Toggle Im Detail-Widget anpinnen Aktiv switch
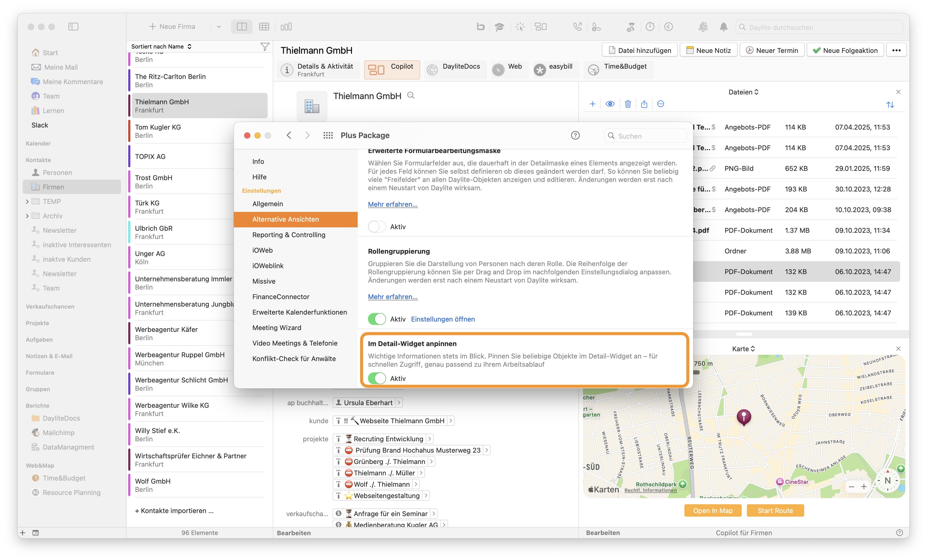 377,378
